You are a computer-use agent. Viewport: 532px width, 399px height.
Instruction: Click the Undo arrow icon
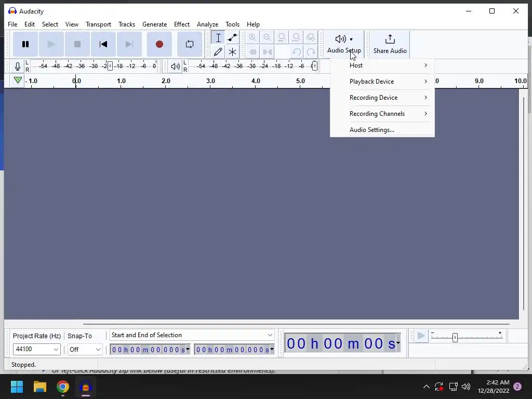296,52
